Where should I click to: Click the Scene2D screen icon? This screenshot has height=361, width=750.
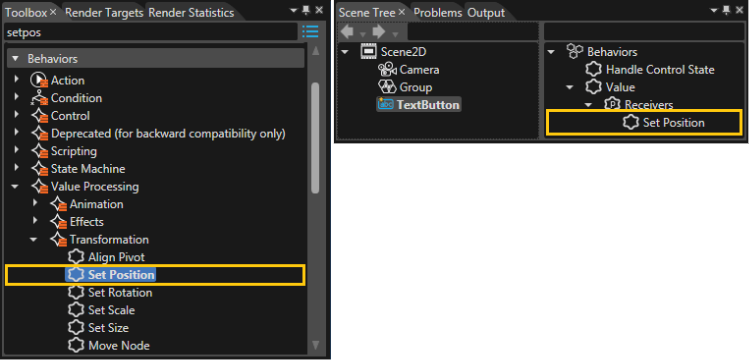(x=368, y=52)
